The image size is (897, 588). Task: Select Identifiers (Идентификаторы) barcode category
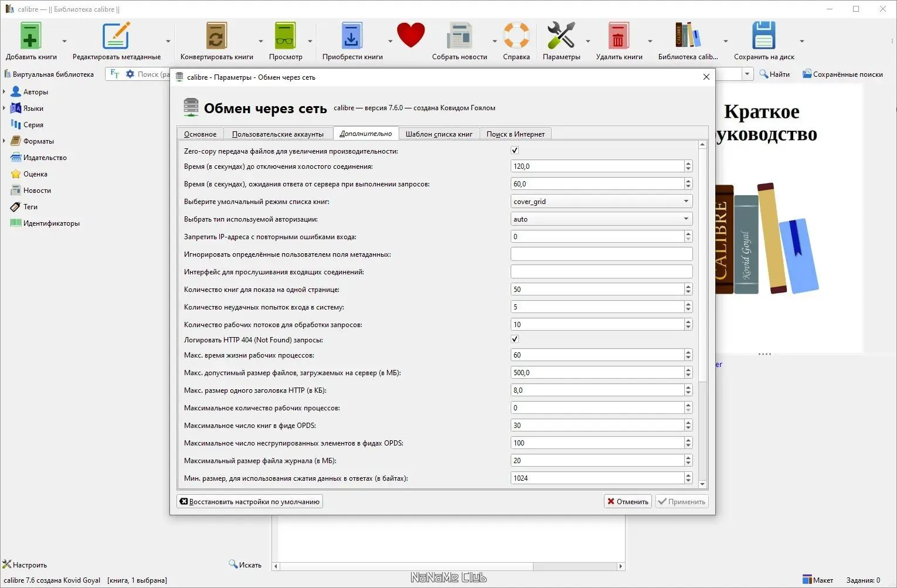51,223
